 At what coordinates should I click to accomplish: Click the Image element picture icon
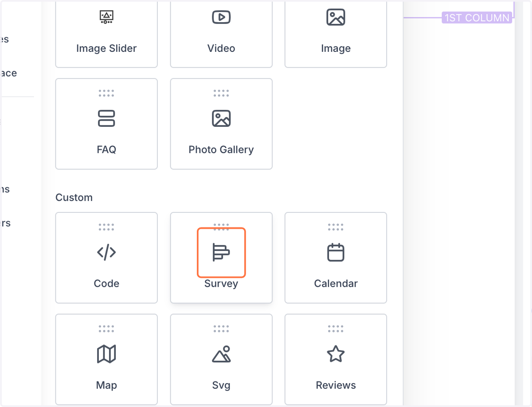pyautogui.click(x=336, y=17)
